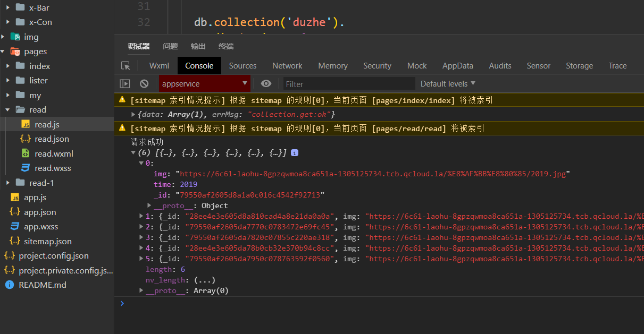Click the project.config.json file icon
Screen dimensions: 644x334
click(10, 255)
